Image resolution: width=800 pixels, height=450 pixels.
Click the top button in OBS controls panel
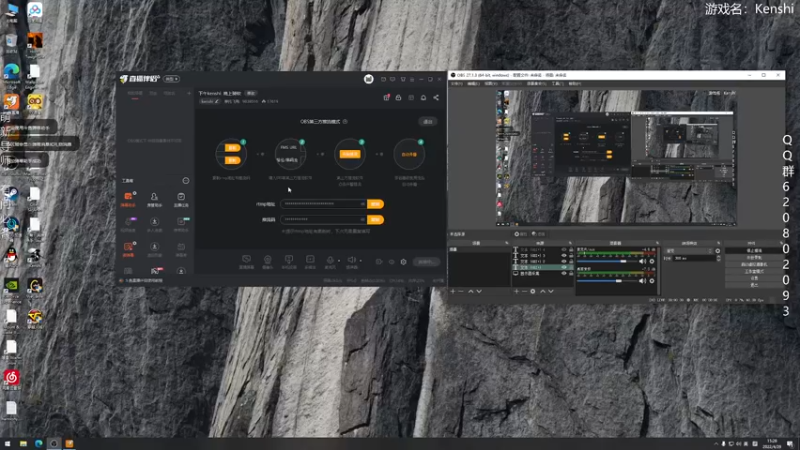tap(754, 251)
